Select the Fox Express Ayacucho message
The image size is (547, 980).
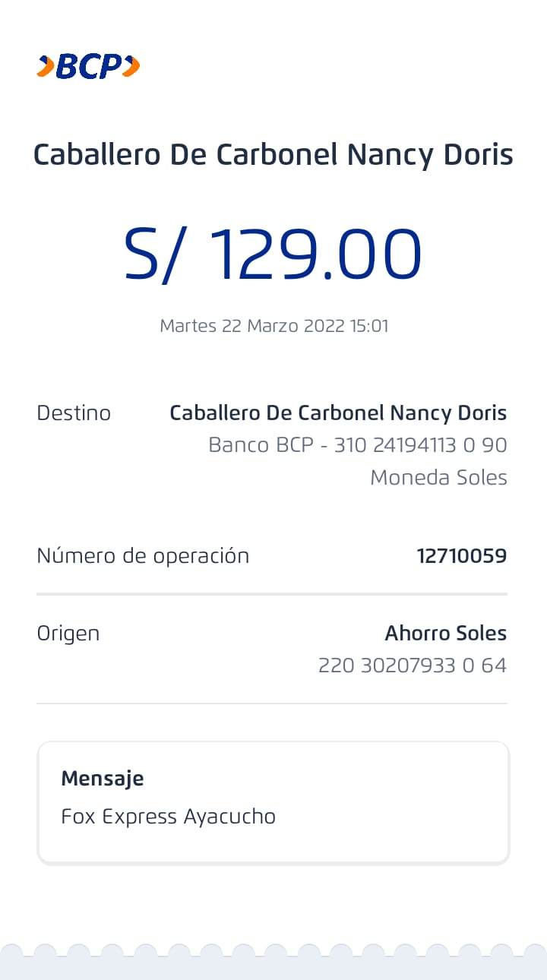(x=169, y=817)
